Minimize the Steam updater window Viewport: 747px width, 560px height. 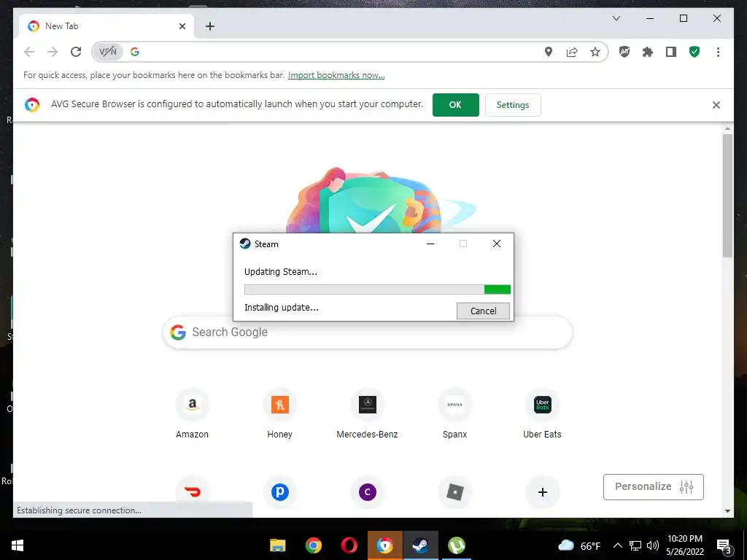(x=430, y=244)
